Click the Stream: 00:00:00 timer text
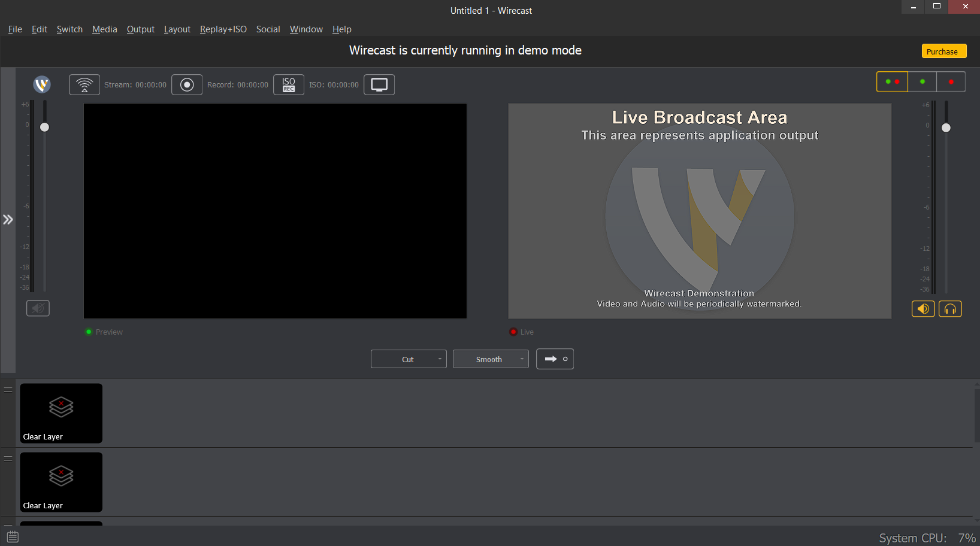 [135, 85]
